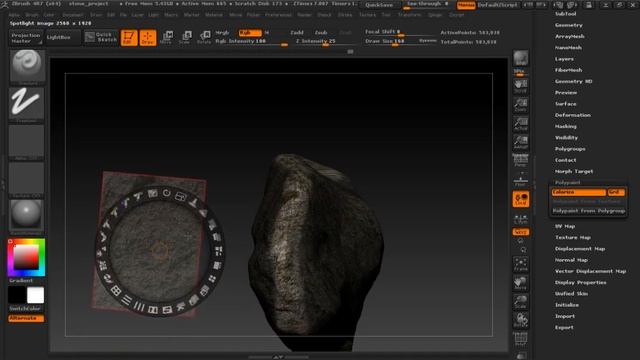The height and width of the screenshot is (360, 640).
Task: Expand the Masking subpalette
Action: pos(566,127)
